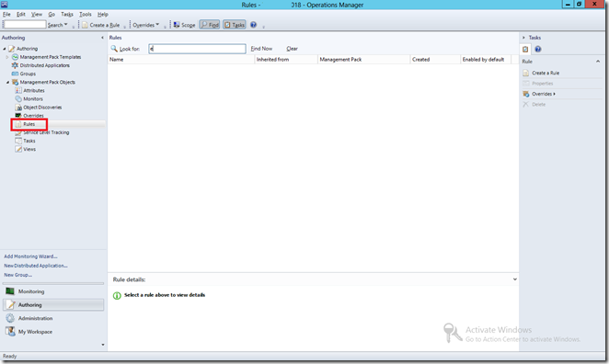Open the Overrides toolbar dropdown
This screenshot has width=609, height=364.
pos(145,25)
